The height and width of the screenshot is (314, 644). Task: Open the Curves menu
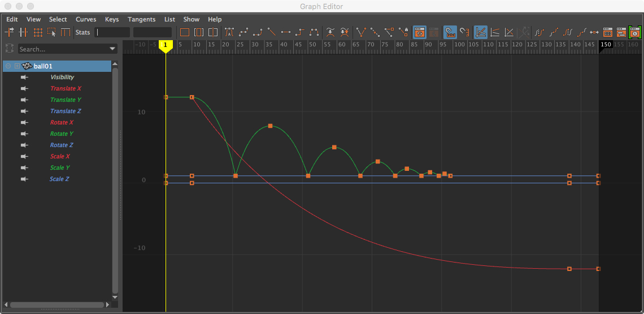pyautogui.click(x=86, y=19)
